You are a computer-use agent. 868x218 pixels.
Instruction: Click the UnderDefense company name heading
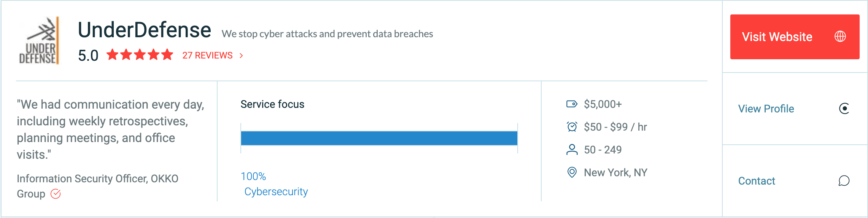144,30
